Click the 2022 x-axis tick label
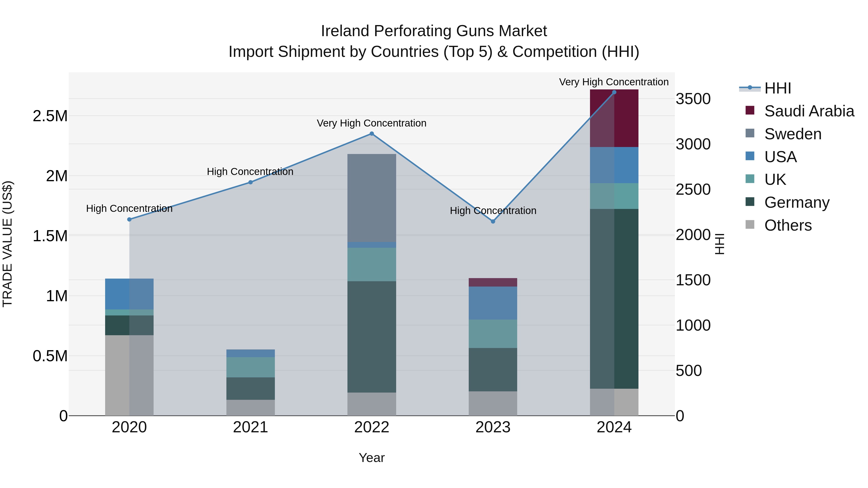 click(372, 427)
